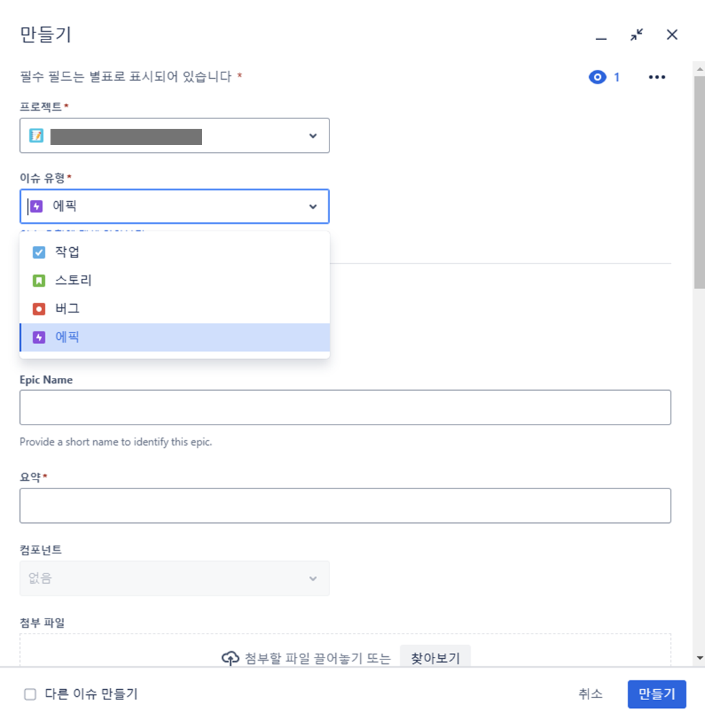Click the green Story bookmark icon

click(39, 281)
